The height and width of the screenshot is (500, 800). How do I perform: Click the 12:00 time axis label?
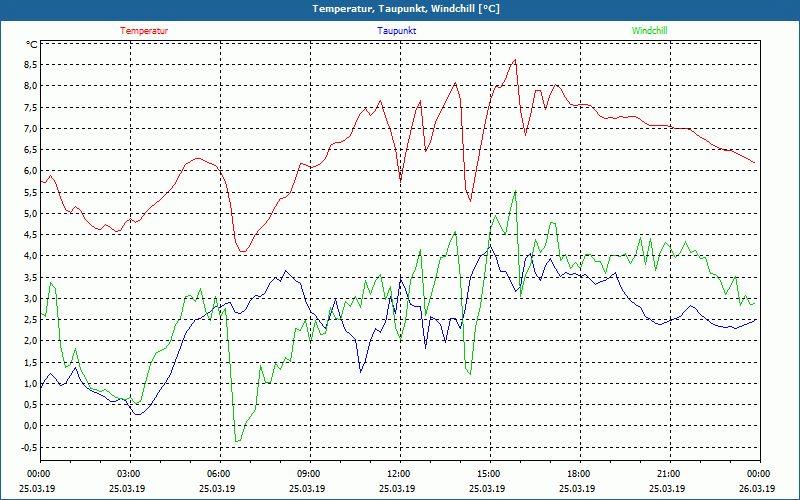[400, 473]
